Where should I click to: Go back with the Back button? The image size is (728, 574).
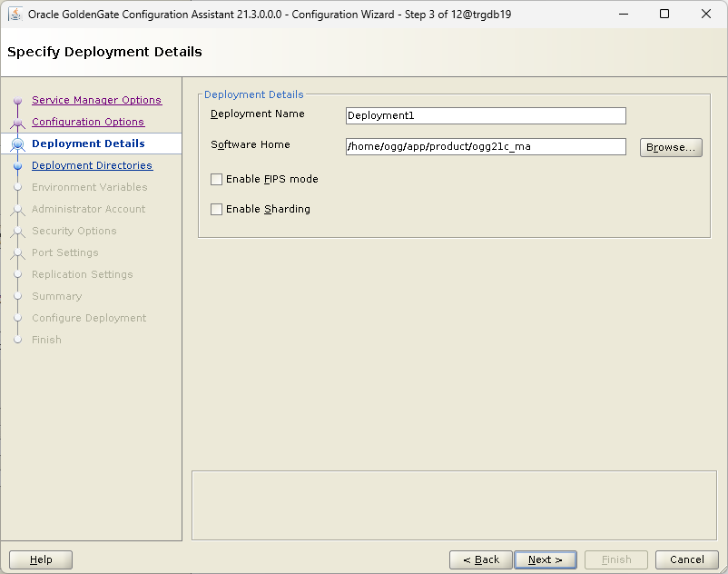481,559
